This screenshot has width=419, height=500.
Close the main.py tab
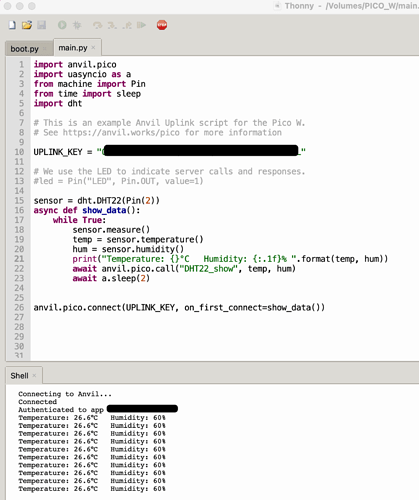click(x=93, y=48)
